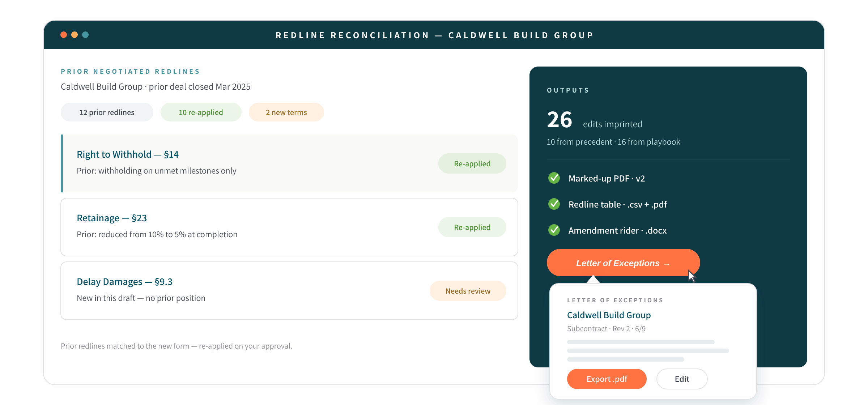Viewport: 868px width, 405px height.
Task: Click 'Prior: withholding on unmet milestones only' text
Action: coord(156,171)
